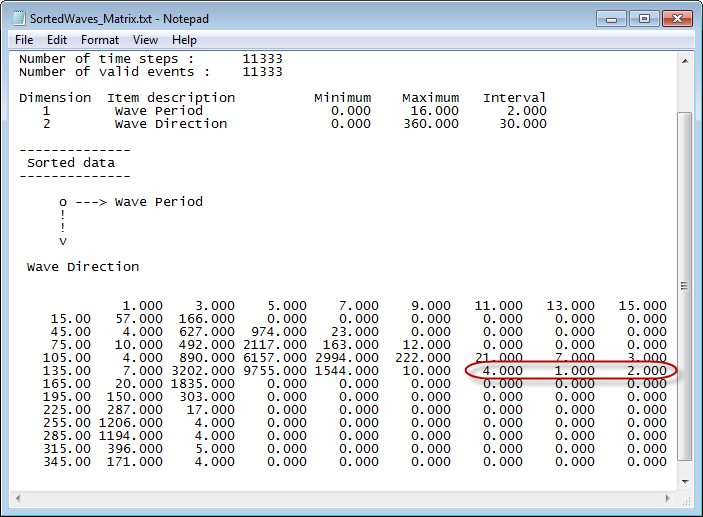Click the 'Sorted data' heading
This screenshot has width=703, height=517.
[x=71, y=163]
